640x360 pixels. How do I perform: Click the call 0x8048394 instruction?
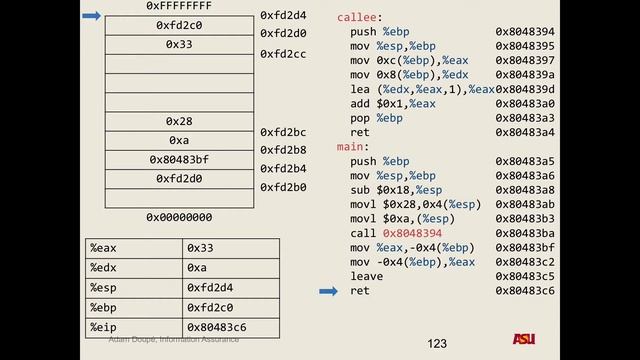click(x=396, y=233)
